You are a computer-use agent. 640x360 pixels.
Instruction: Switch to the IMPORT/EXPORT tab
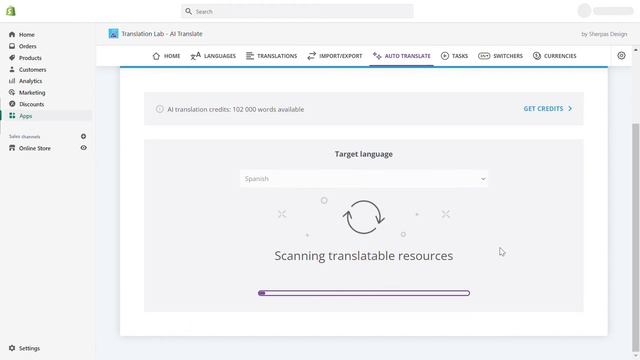335,56
